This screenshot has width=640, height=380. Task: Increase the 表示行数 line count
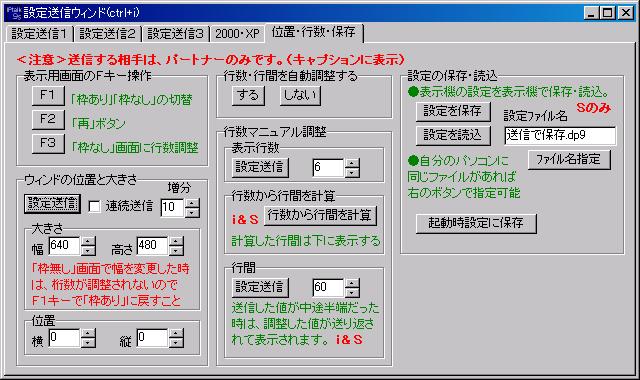click(352, 163)
